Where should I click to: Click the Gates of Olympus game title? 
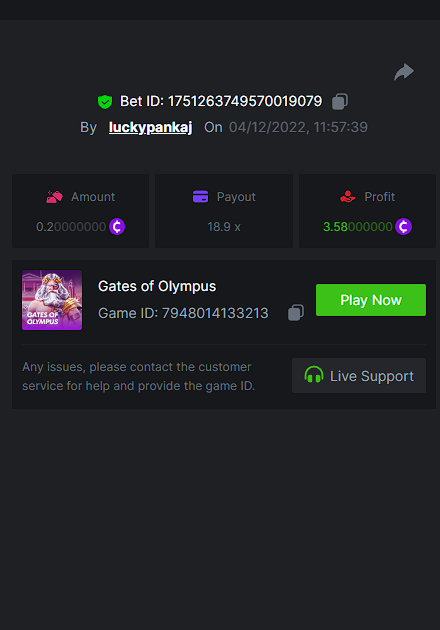(x=157, y=286)
